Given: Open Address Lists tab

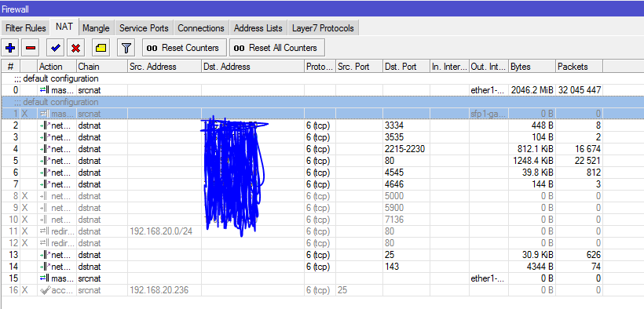Looking at the screenshot, I should [258, 28].
